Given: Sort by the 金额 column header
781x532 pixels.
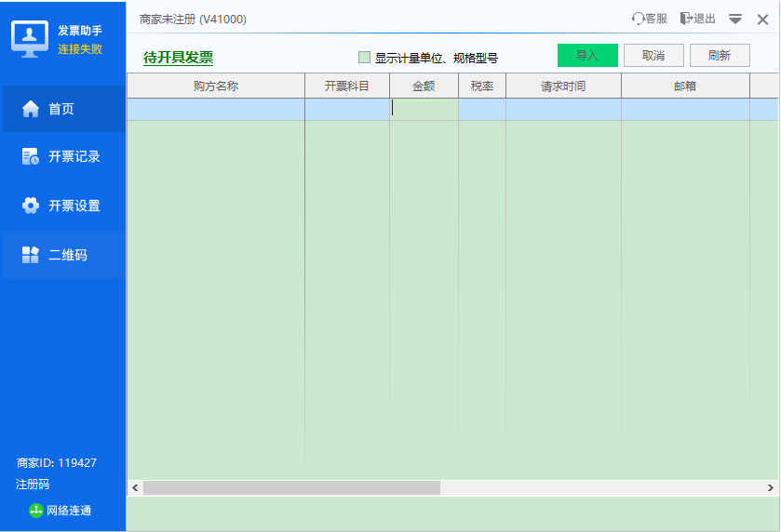Looking at the screenshot, I should pyautogui.click(x=424, y=86).
